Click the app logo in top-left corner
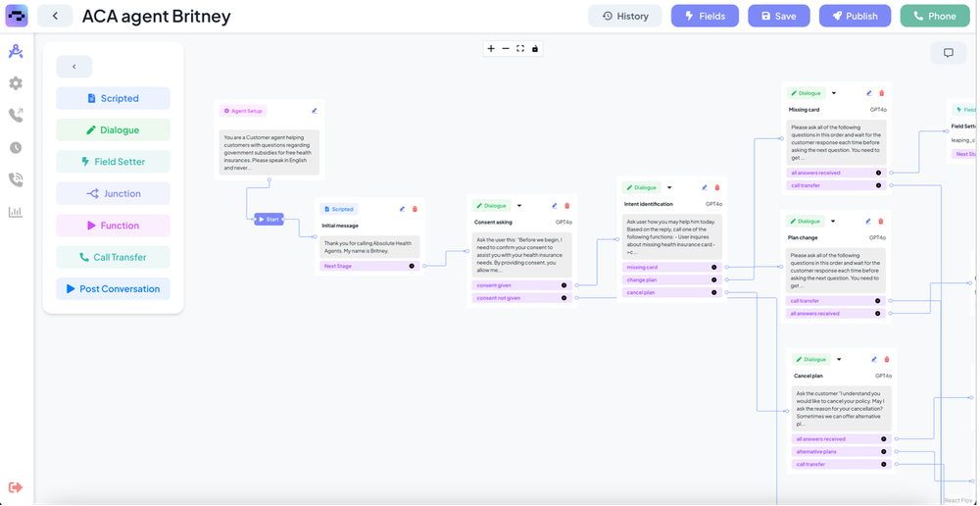Viewport: 980px width, 506px height. (x=17, y=16)
